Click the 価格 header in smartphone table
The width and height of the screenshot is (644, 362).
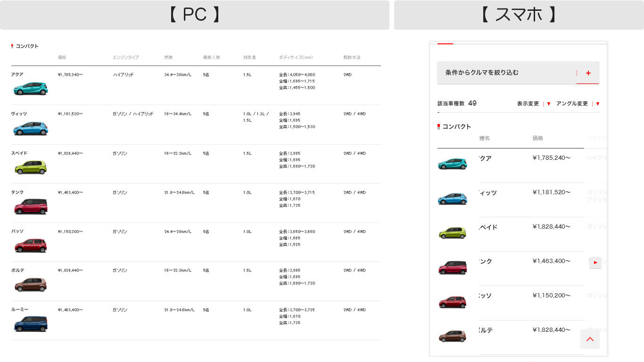click(538, 138)
